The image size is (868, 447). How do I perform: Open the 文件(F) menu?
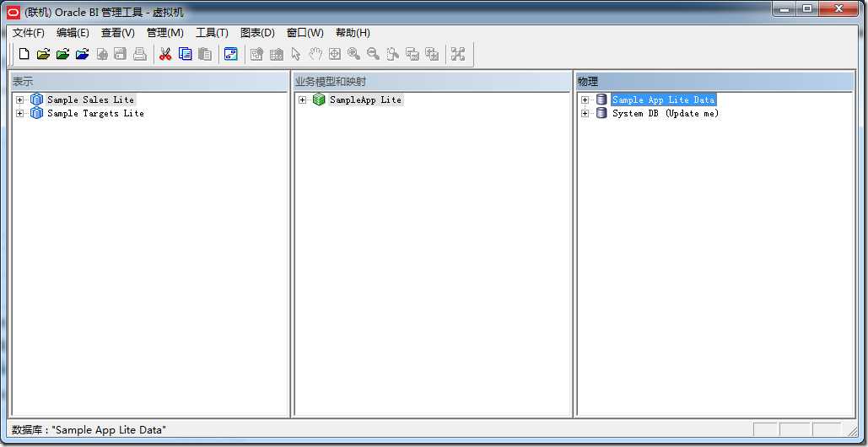pyautogui.click(x=28, y=33)
